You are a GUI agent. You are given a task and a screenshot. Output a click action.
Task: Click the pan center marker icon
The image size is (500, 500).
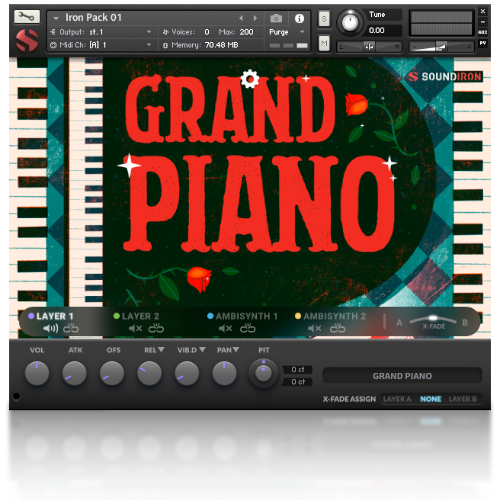[x=369, y=47]
